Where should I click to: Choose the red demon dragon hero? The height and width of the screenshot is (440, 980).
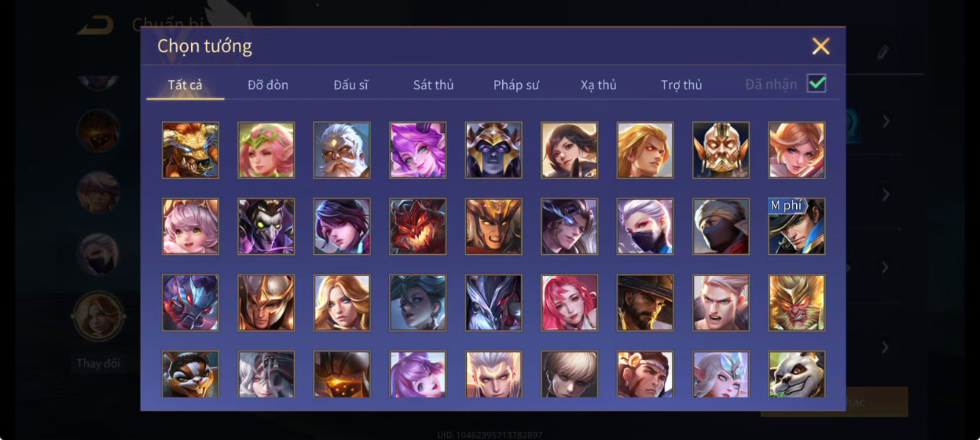(418, 226)
